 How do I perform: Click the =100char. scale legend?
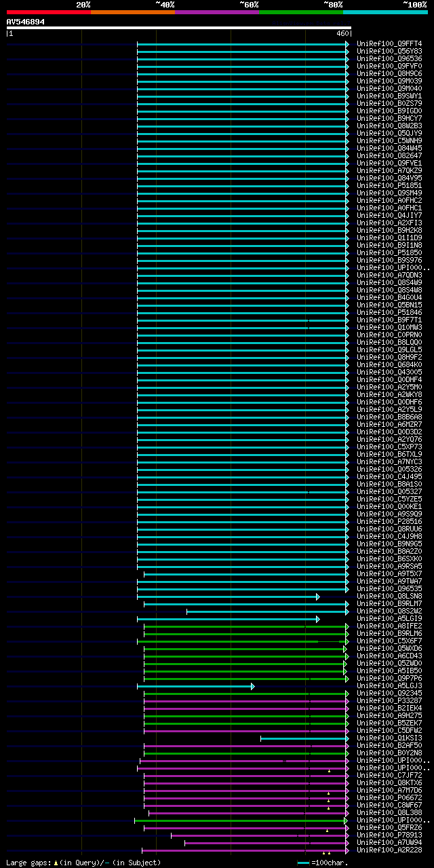click(x=322, y=863)
